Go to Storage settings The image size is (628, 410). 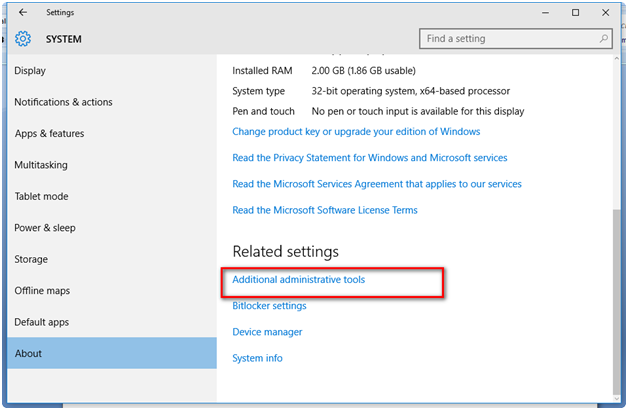click(31, 259)
